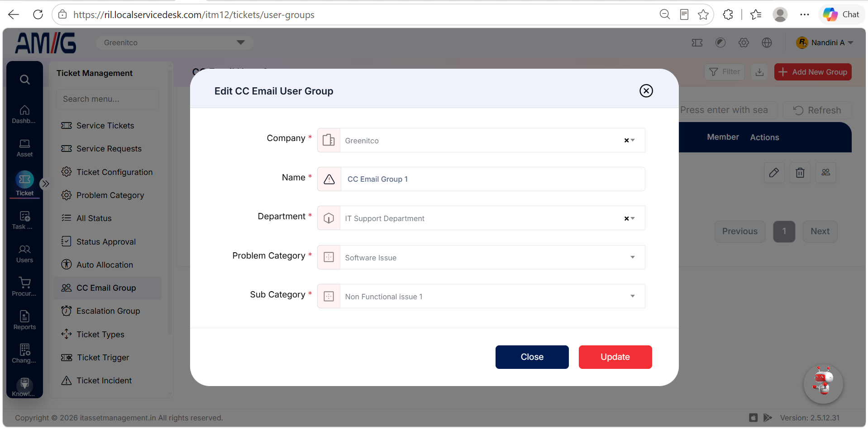Select All Status in the menu

(x=107, y=218)
